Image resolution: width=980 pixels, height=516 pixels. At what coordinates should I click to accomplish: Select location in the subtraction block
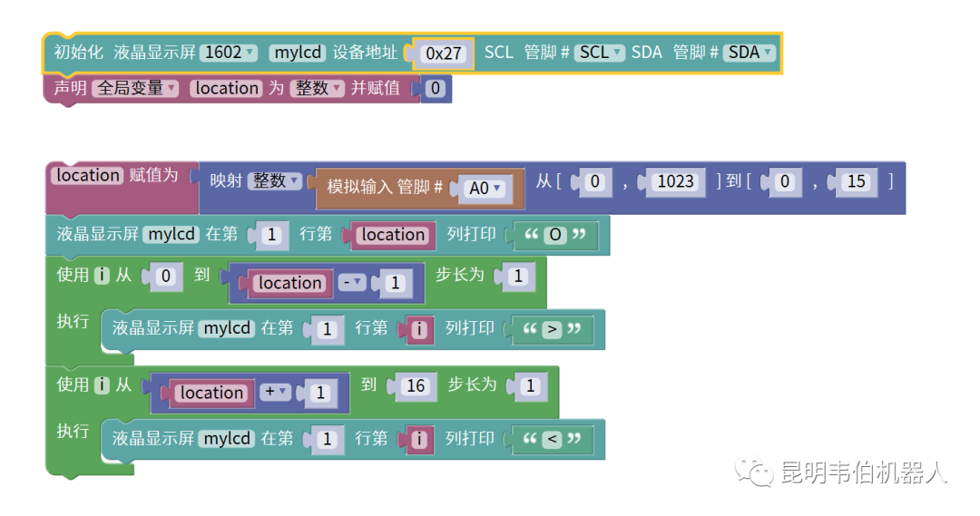[x=290, y=283]
